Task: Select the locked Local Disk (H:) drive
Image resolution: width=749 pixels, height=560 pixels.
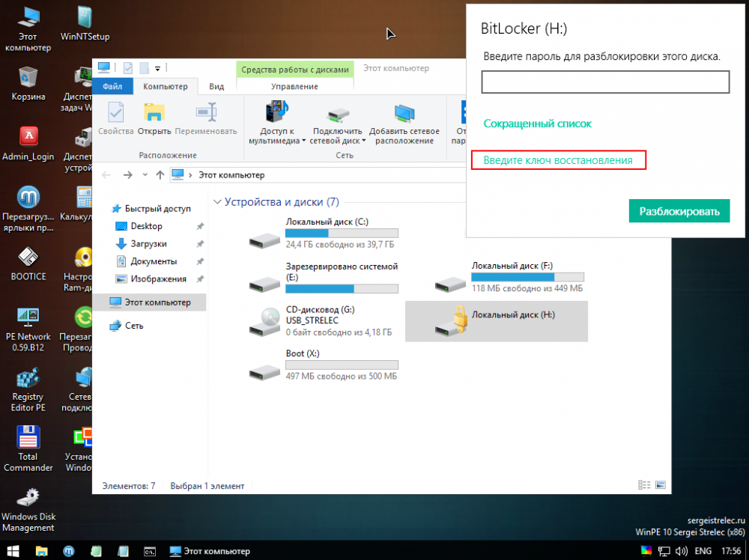Action: 496,321
